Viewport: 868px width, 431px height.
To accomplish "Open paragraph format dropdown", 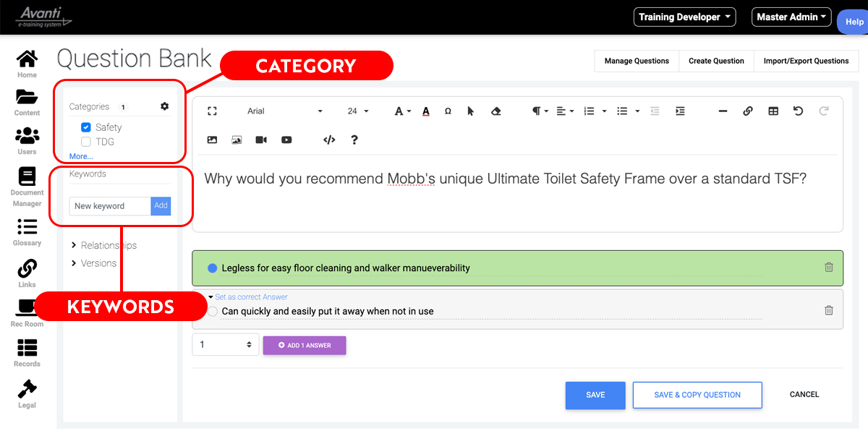I will pyautogui.click(x=540, y=111).
